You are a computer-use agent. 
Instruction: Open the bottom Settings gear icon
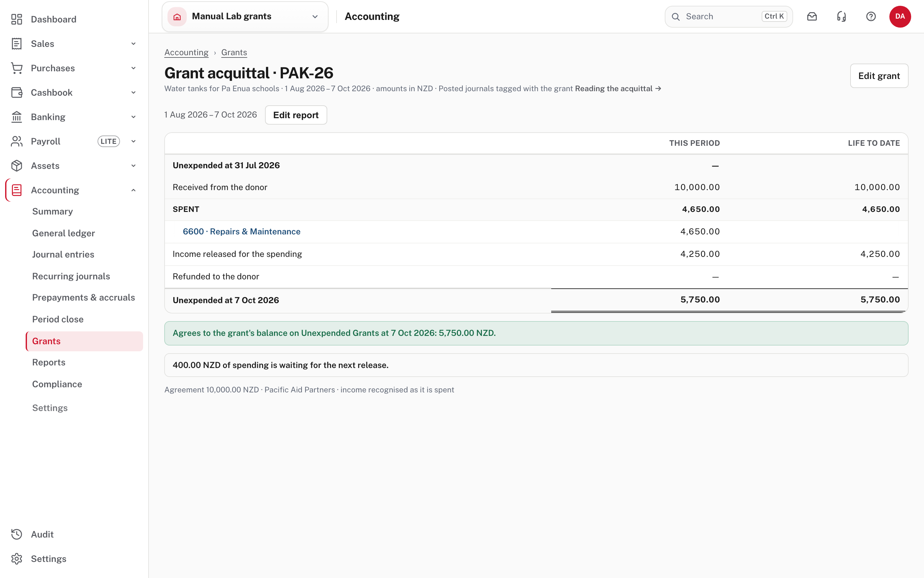click(x=16, y=559)
